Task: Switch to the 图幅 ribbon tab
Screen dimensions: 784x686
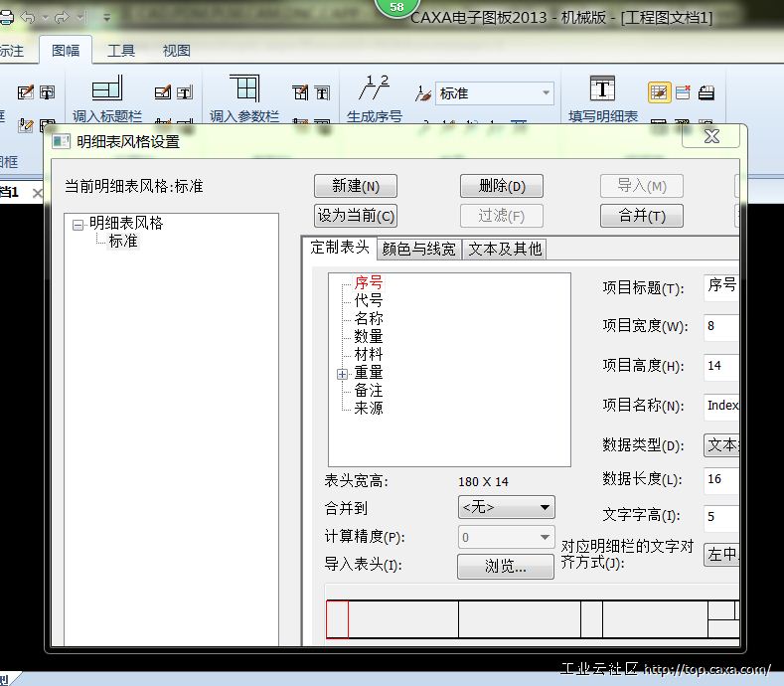Action: click(x=66, y=50)
